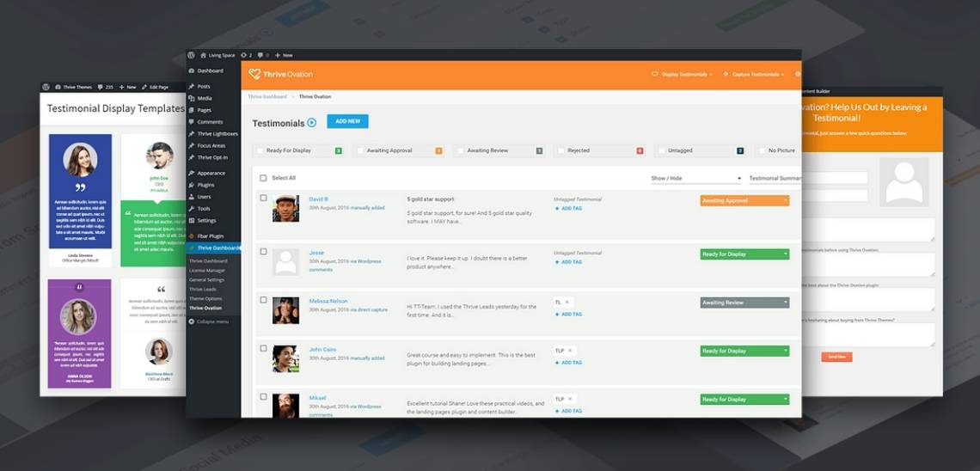Check the No Picture filter box
This screenshot has height=471, width=980.
pos(762,150)
